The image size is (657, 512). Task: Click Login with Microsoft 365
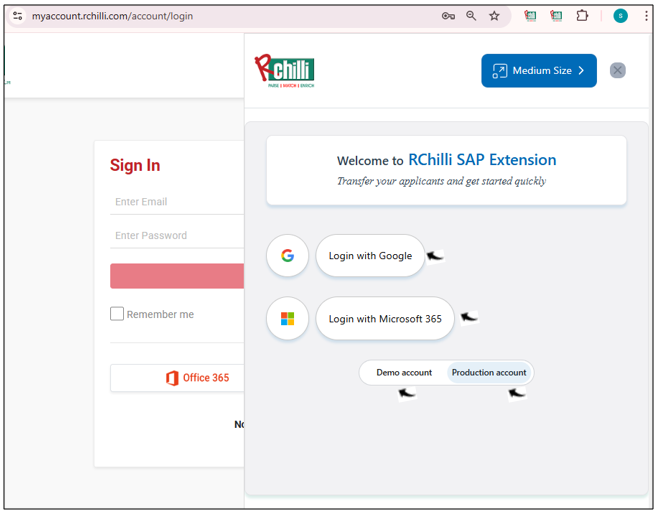(385, 318)
